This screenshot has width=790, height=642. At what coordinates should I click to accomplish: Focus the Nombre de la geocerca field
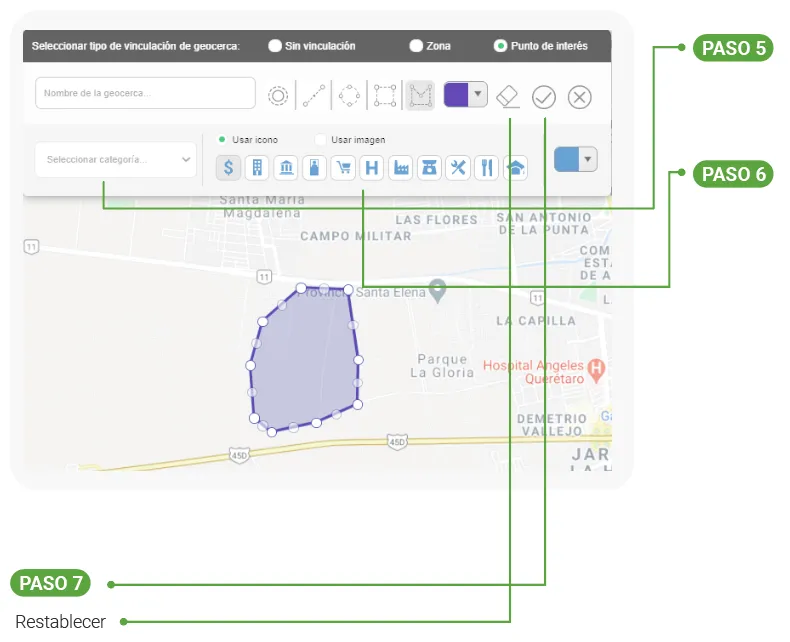145,93
